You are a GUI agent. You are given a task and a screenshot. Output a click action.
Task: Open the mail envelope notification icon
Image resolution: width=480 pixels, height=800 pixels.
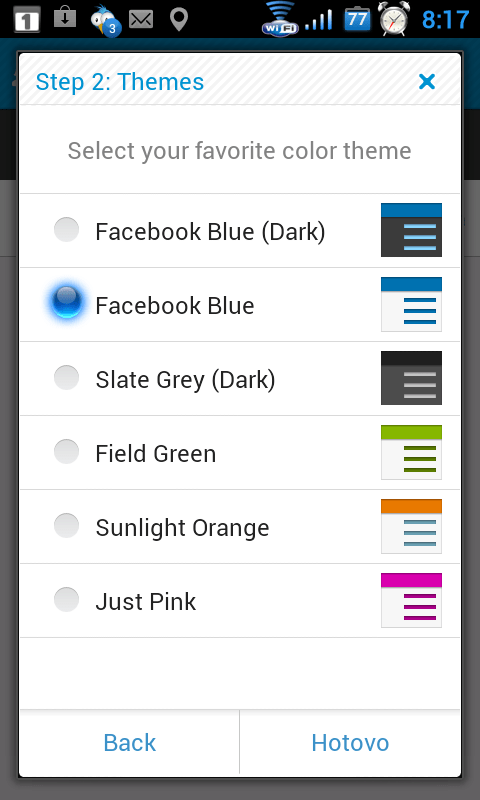click(141, 20)
